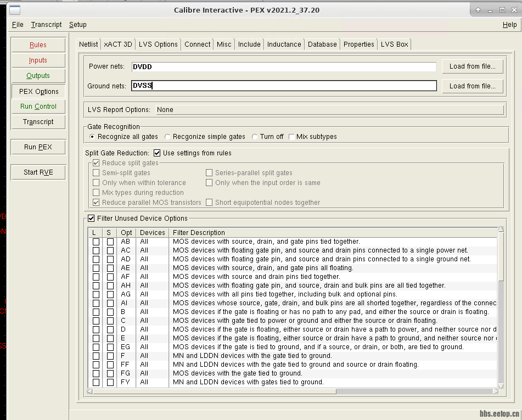The image size is (522, 420).
Task: Click the Opt column header
Action: point(126,232)
